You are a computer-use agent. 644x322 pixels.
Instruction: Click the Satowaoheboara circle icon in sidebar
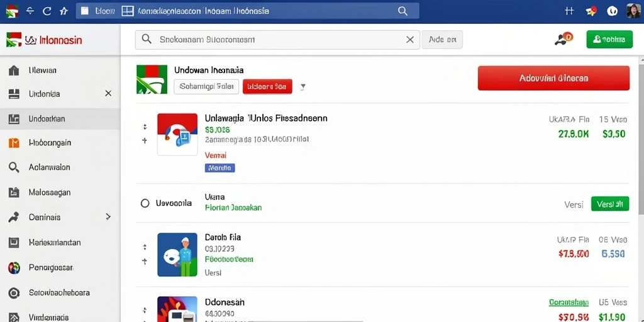point(14,293)
